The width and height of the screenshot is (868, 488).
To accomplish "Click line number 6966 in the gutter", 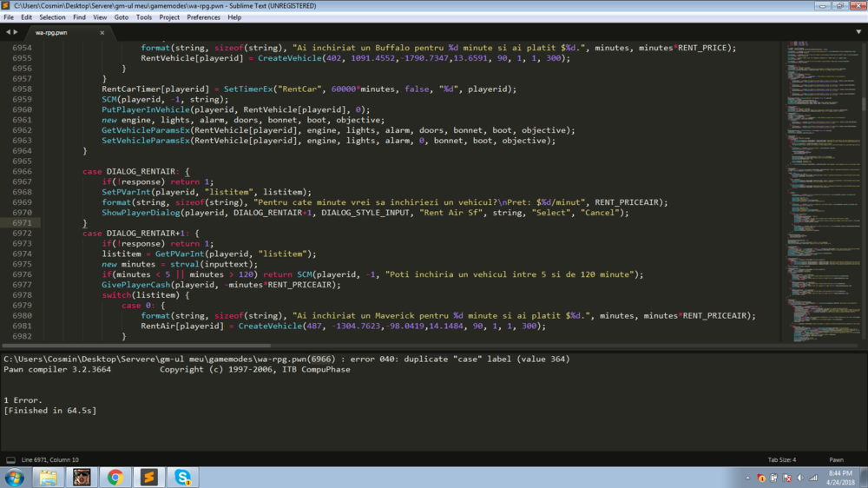I will pos(23,171).
